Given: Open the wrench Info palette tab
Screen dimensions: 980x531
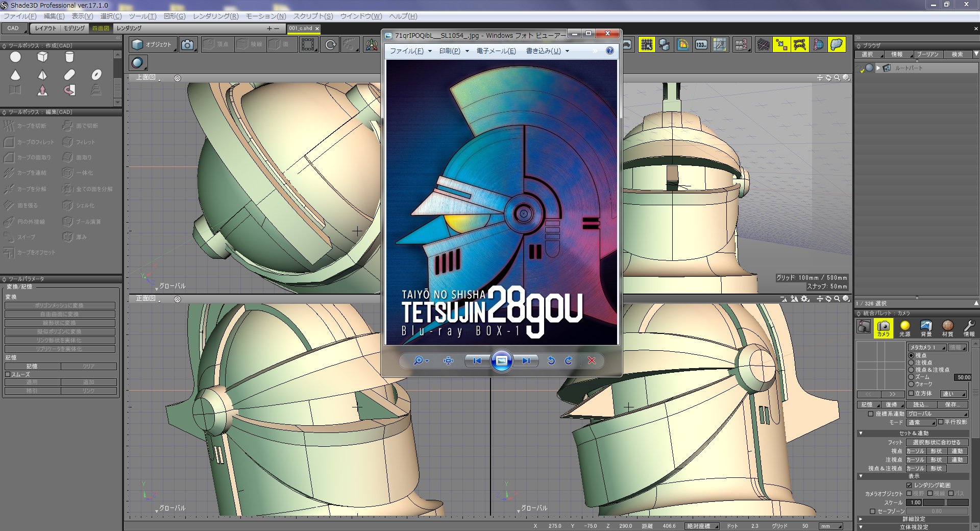Looking at the screenshot, I should [969, 328].
